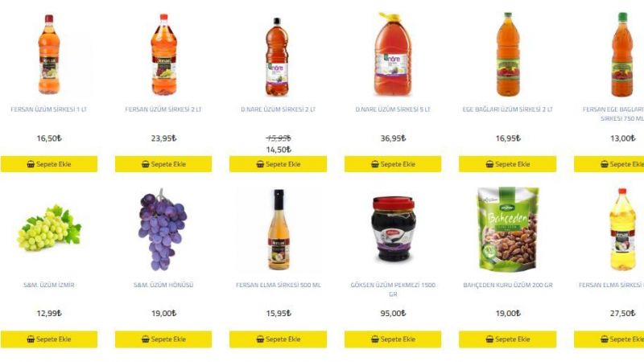
Task: Add Fersan Üzüm Sirkesi 2 LT to cart
Action: tap(163, 164)
